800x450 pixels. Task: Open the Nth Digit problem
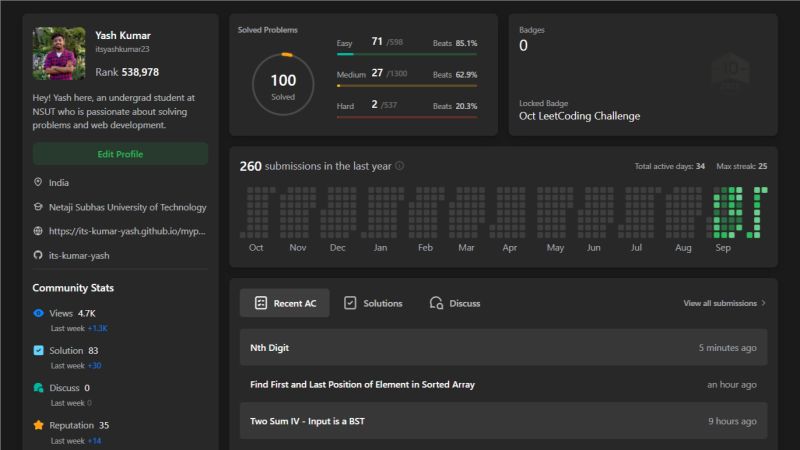click(270, 348)
